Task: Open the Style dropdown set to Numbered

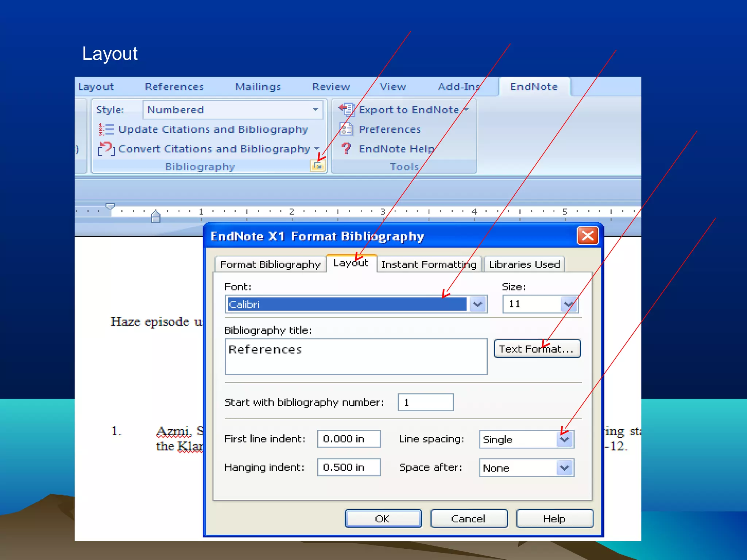Action: tap(316, 109)
